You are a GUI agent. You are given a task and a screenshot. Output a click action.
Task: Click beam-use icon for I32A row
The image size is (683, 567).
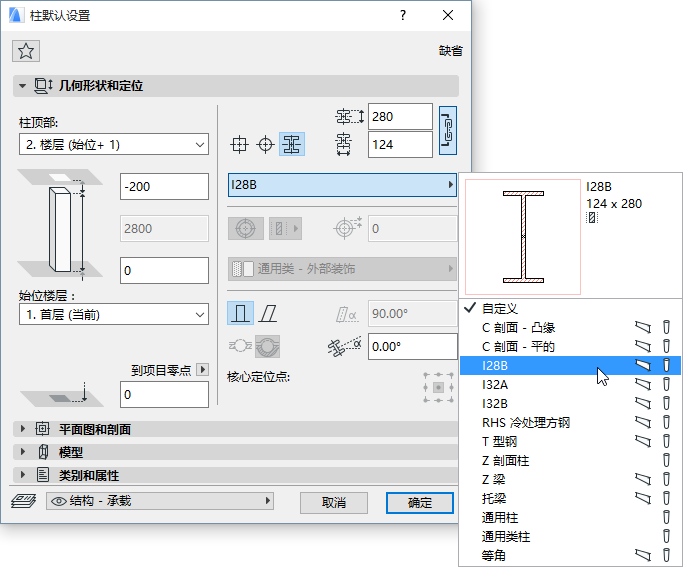tap(642, 384)
